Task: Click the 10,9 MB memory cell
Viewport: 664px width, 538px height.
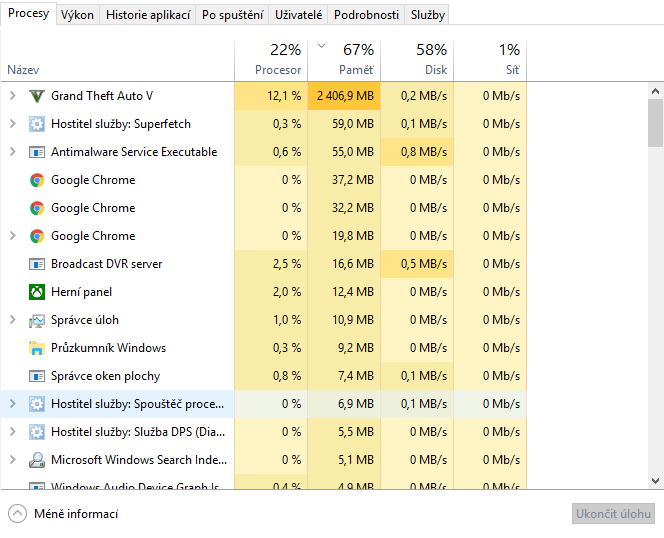Action: point(344,320)
